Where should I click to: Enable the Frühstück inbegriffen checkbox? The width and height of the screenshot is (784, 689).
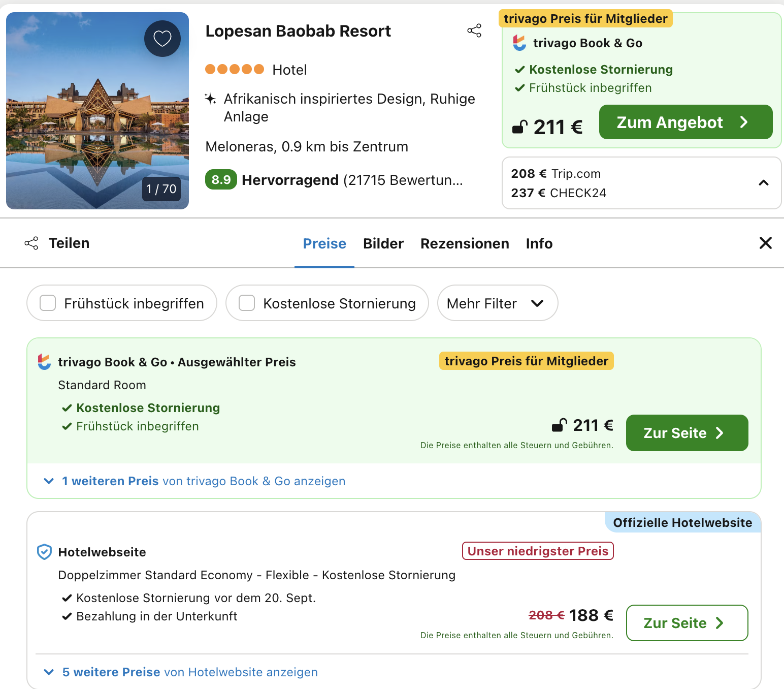pyautogui.click(x=48, y=303)
